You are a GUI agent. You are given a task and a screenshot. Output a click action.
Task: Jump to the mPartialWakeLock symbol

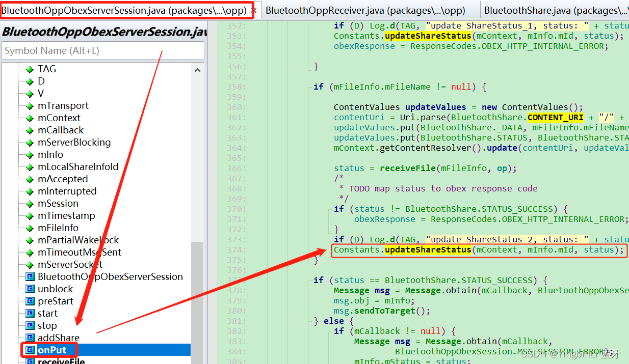tap(78, 240)
